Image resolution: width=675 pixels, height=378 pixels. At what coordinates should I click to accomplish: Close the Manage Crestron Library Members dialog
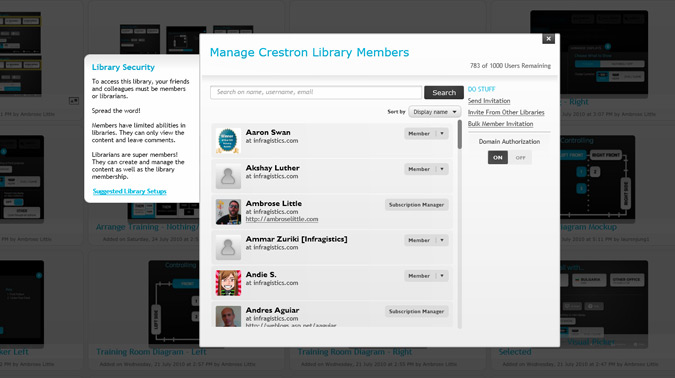[548, 39]
